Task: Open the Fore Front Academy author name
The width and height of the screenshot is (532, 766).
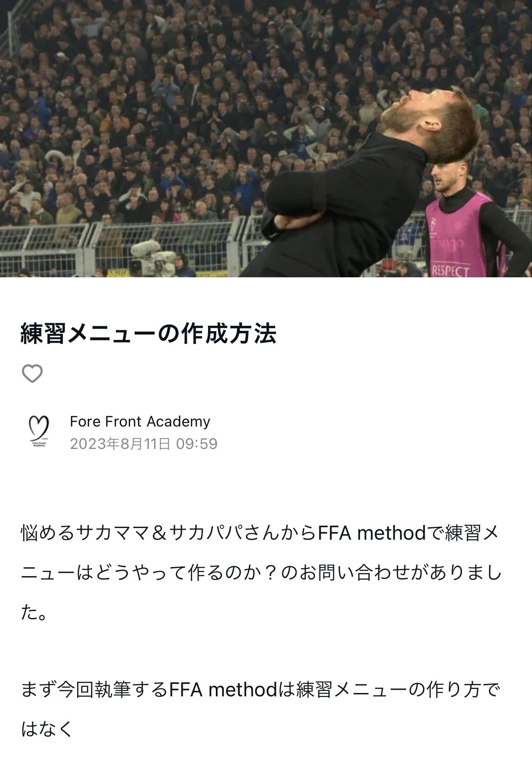Action: (x=140, y=422)
